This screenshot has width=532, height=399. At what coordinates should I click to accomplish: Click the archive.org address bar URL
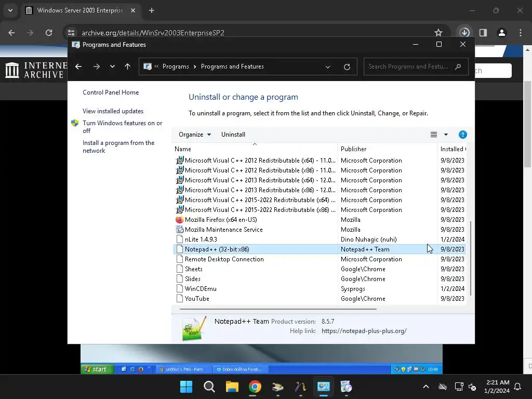click(x=153, y=33)
